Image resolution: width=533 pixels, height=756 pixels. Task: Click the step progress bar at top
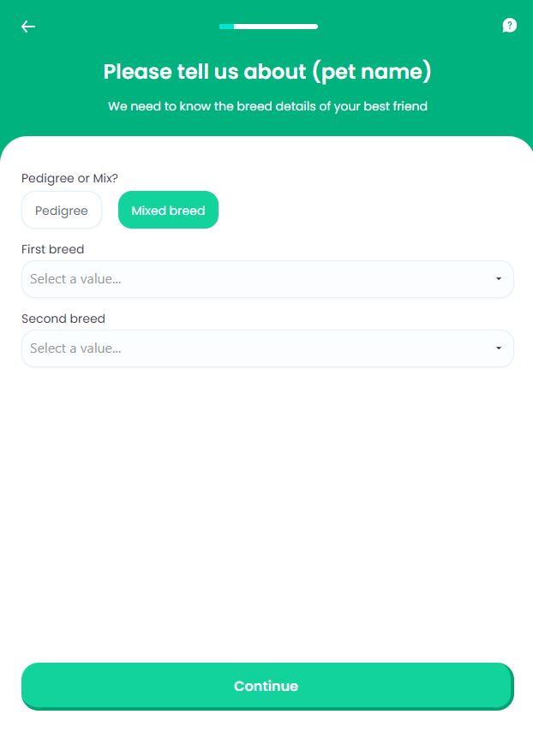click(268, 27)
